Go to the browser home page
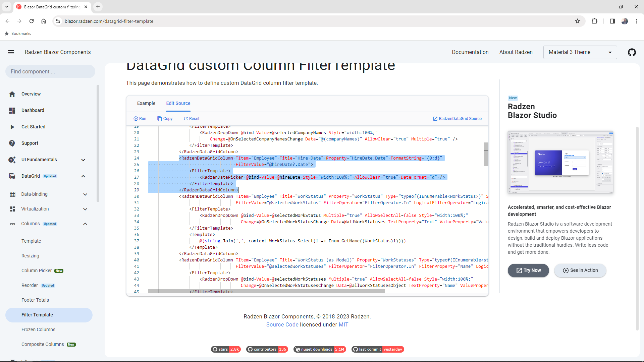 tap(44, 21)
